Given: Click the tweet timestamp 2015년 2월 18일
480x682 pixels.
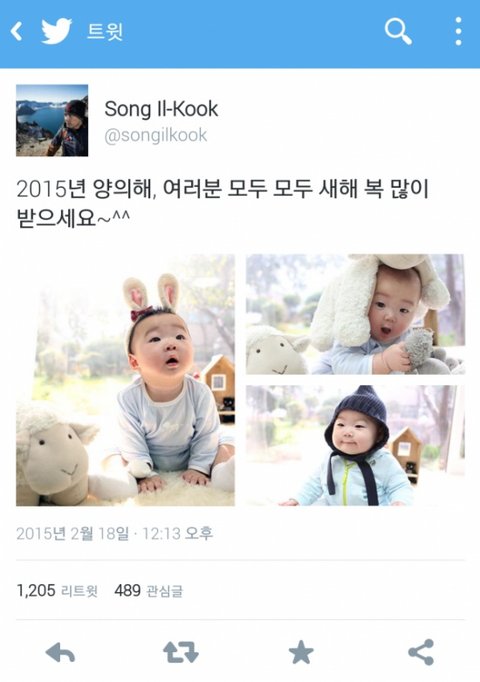Looking at the screenshot, I should [x=73, y=533].
